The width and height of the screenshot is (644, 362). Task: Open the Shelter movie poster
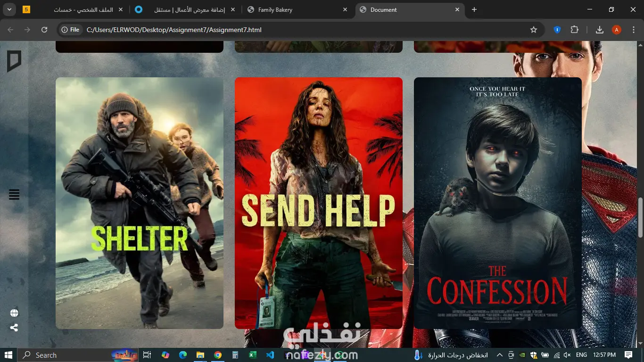click(140, 203)
